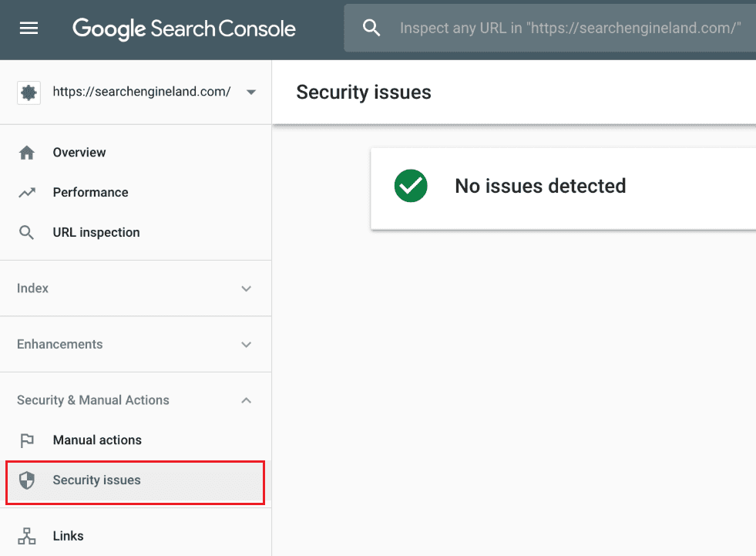756x556 pixels.
Task: Open the property selector dropdown
Action: (x=250, y=92)
